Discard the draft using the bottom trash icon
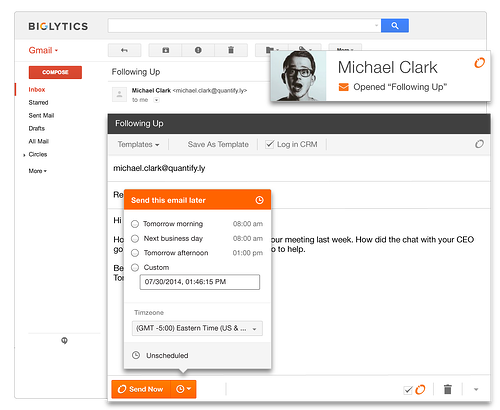This screenshot has height=410, width=500. pos(448,389)
